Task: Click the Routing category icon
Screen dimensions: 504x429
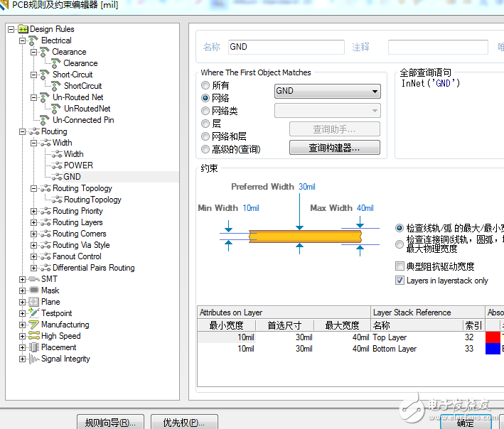Action: pyautogui.click(x=34, y=131)
